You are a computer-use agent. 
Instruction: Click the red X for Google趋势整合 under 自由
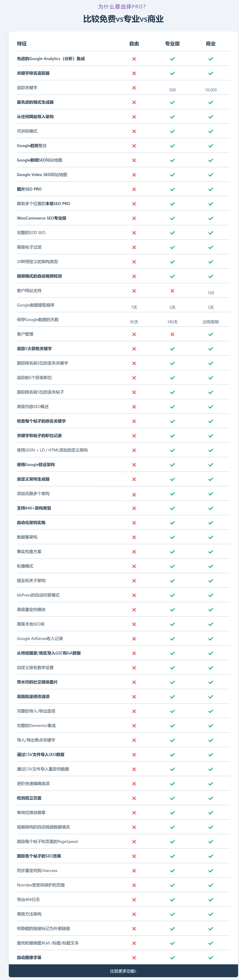(134, 146)
